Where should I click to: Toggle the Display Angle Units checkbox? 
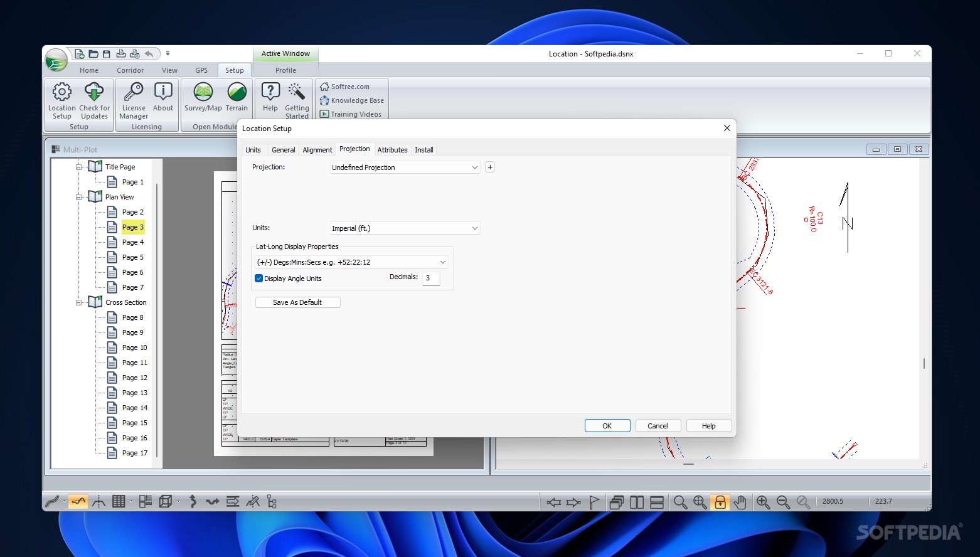pyautogui.click(x=258, y=278)
